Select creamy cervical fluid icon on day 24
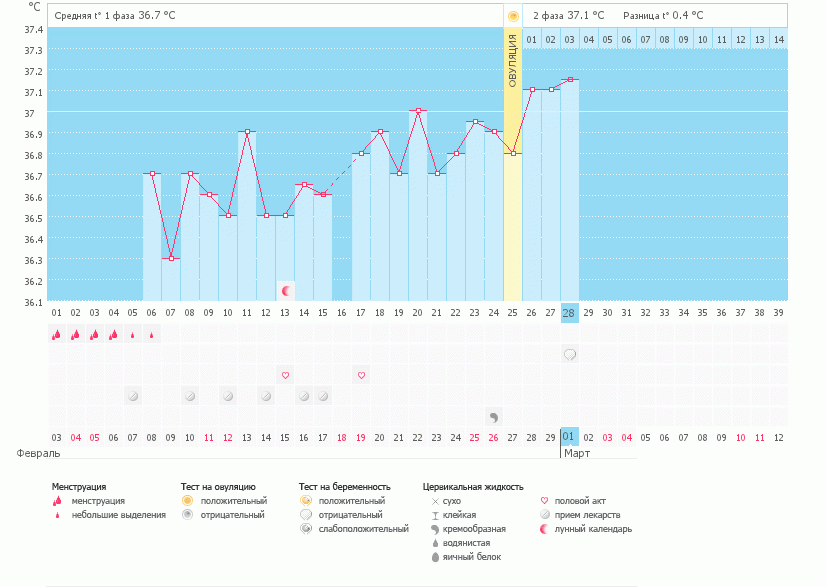Viewport: 826px width, 587px height. (494, 416)
